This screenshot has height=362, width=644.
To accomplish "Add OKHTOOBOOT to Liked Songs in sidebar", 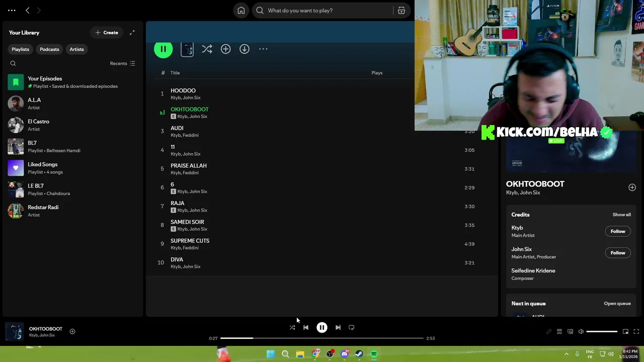I will pyautogui.click(x=632, y=188).
